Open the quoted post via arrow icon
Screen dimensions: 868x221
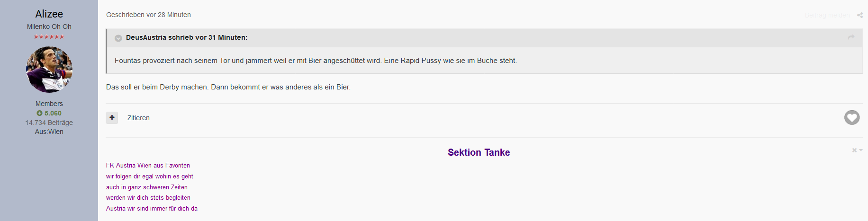pyautogui.click(x=851, y=37)
